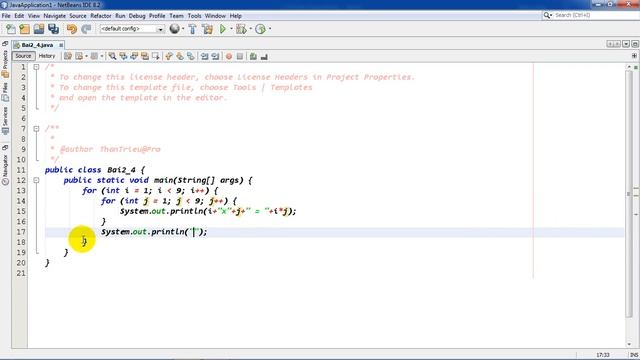This screenshot has height=360, width=640.
Task: Toggle Highlight Search in editor toolbar
Action: tap(145, 56)
